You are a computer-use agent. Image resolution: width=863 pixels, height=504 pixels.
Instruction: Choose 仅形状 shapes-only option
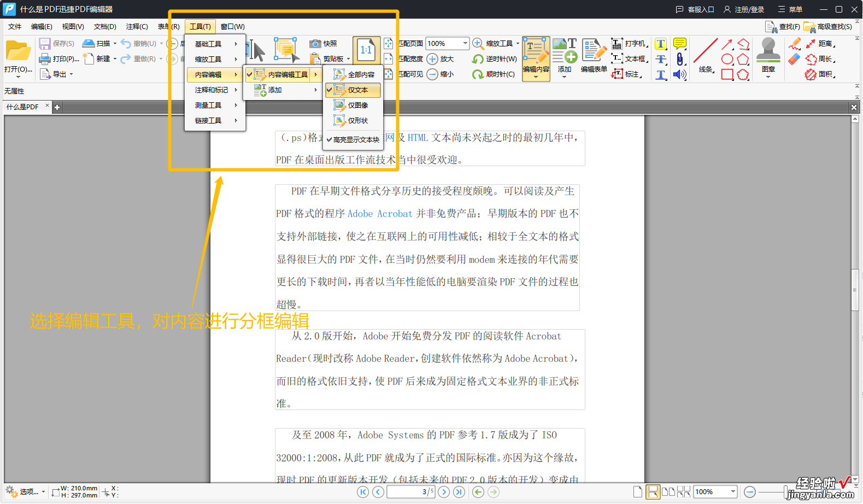353,120
